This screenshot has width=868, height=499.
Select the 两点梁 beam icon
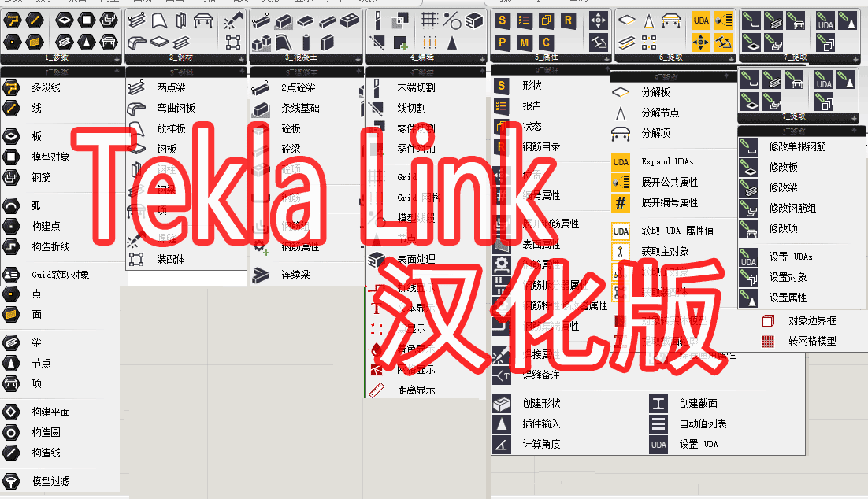point(136,87)
